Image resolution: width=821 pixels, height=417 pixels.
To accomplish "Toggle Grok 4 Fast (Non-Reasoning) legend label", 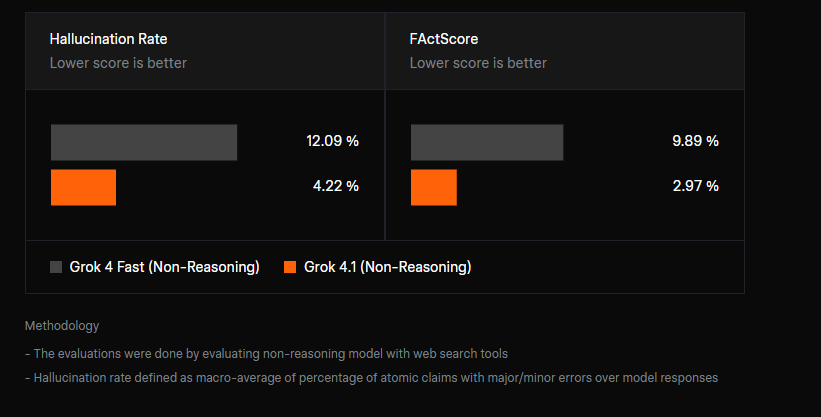I will tap(165, 267).
